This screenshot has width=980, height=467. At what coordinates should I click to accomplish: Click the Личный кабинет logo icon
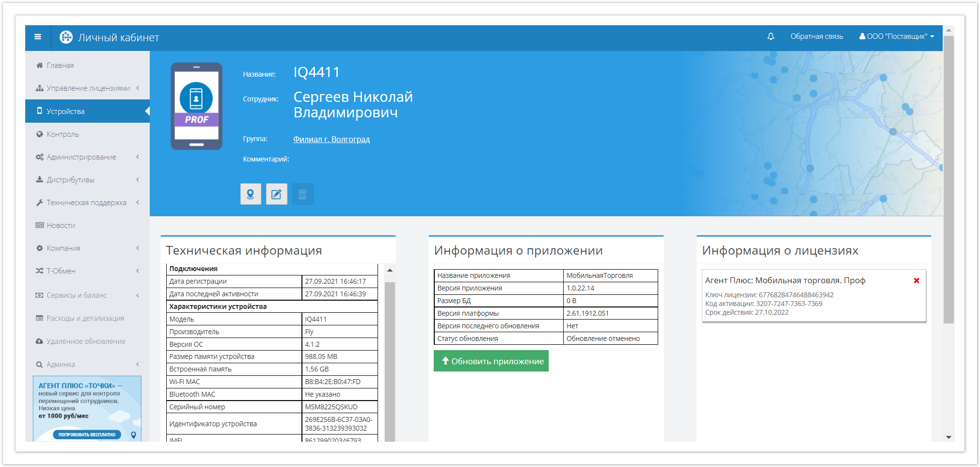[x=66, y=37]
